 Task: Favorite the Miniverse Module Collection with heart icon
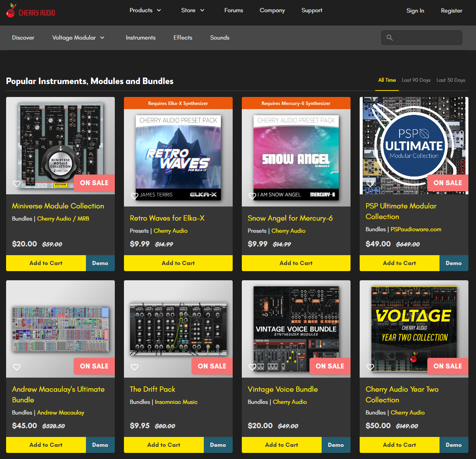pos(17,184)
